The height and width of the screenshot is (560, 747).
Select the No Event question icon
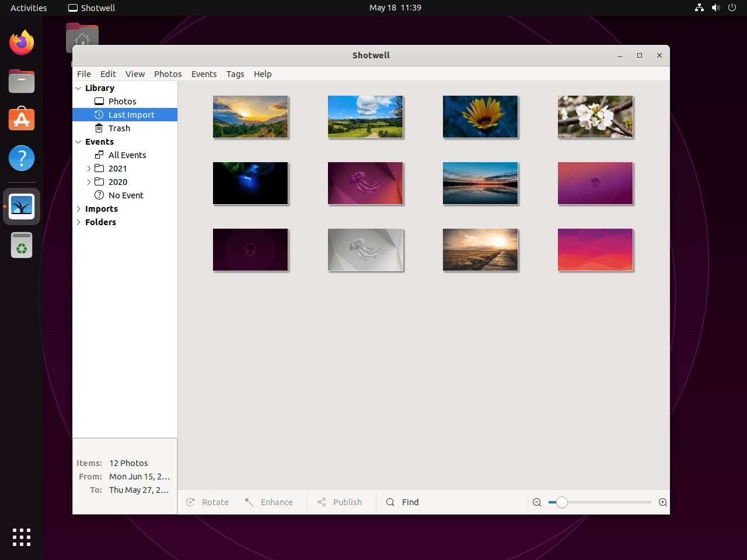pos(99,195)
